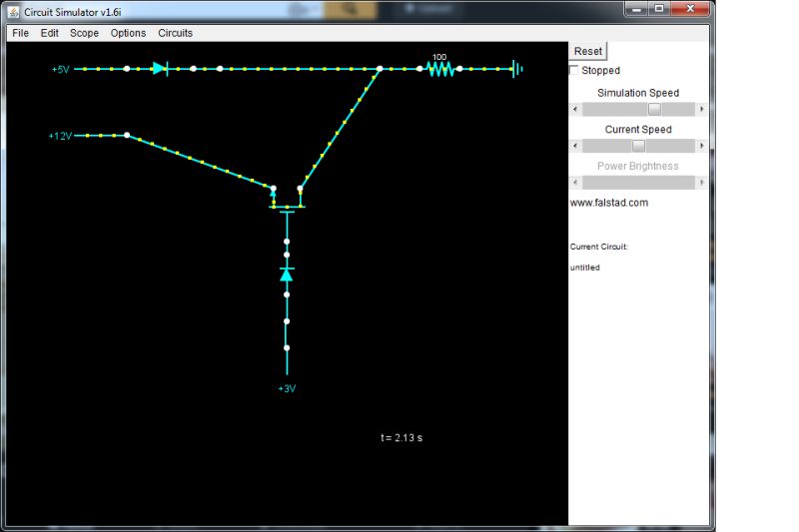Click the wire node after +12V source
The width and height of the screenshot is (799, 532).
pyautogui.click(x=127, y=135)
